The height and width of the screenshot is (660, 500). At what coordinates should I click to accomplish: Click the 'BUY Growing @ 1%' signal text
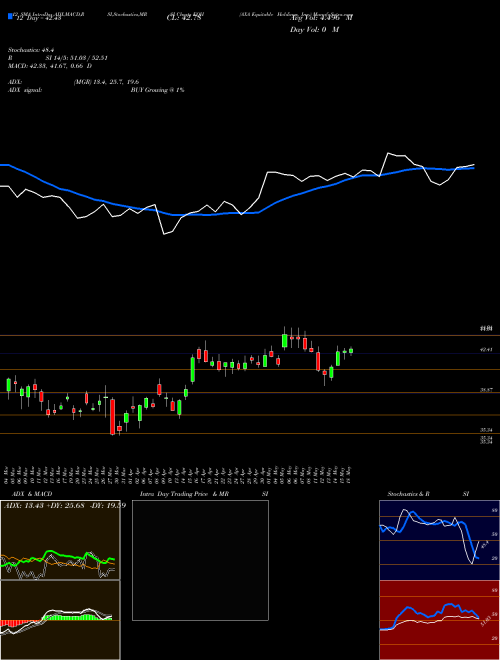point(157,90)
